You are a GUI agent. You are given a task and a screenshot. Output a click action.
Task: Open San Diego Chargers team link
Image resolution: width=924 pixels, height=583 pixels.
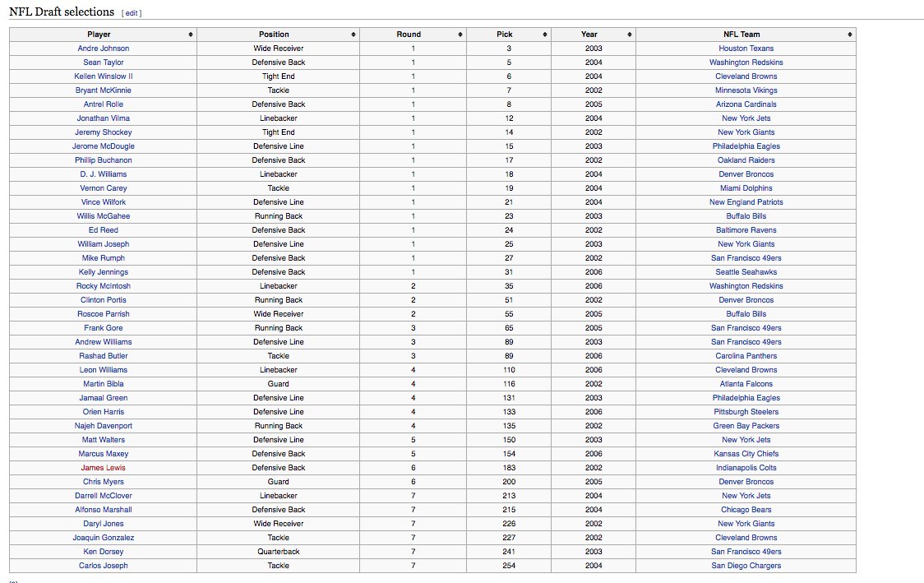(x=746, y=566)
